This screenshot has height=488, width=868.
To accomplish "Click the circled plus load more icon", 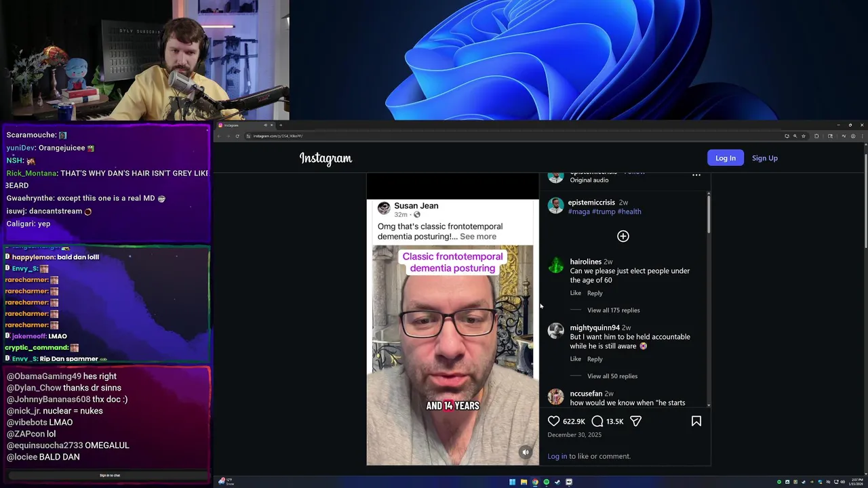I will (x=623, y=236).
